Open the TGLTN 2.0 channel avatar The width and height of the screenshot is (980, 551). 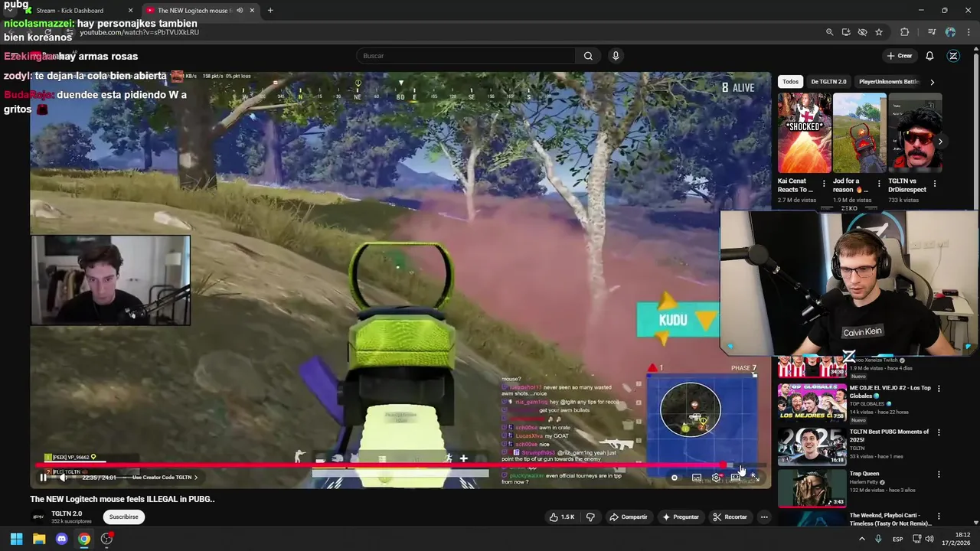[38, 517]
